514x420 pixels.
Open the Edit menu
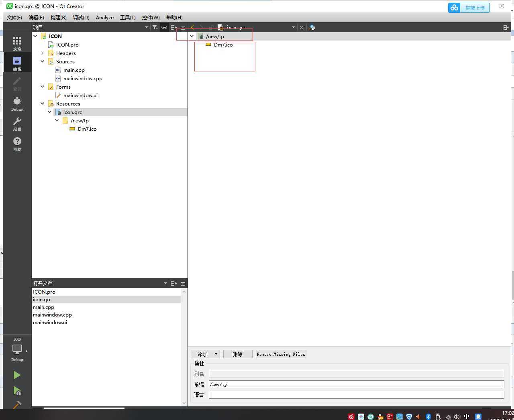pyautogui.click(x=36, y=18)
